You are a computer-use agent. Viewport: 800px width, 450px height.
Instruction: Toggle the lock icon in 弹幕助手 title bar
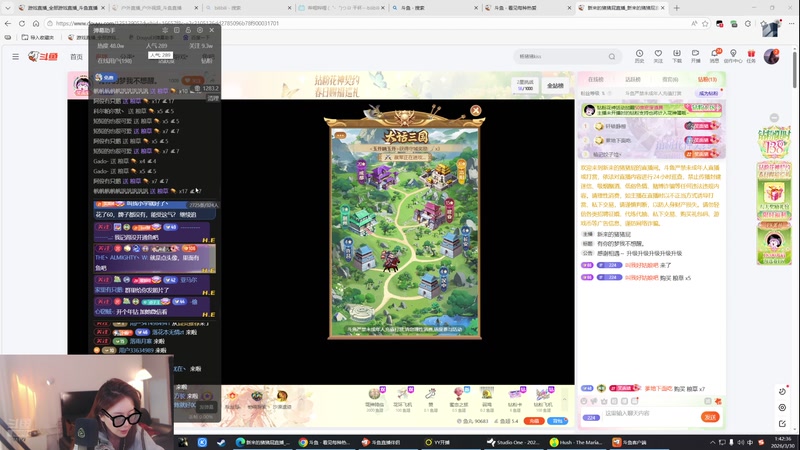pos(188,30)
